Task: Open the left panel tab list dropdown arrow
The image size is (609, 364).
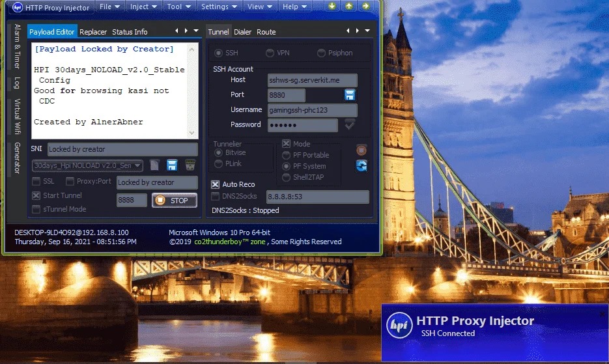Action: tap(196, 31)
